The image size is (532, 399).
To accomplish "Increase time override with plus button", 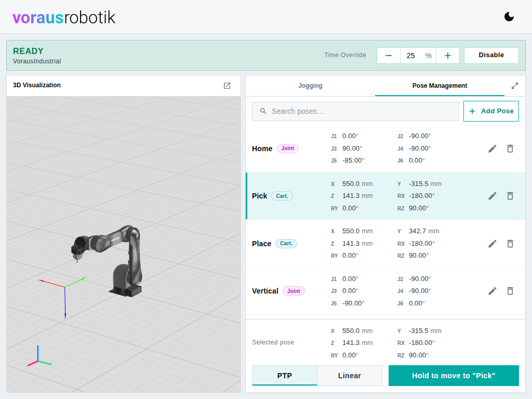I will pos(447,56).
